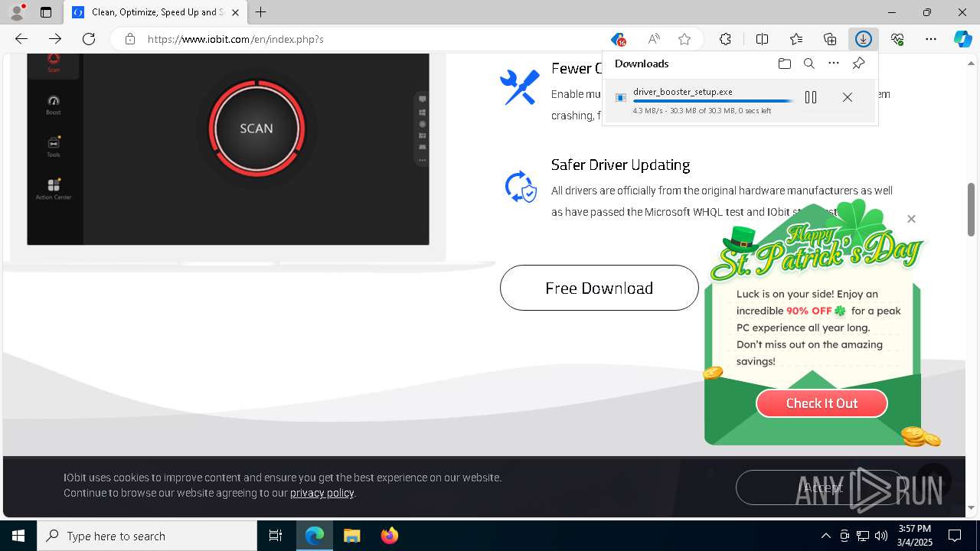Viewport: 980px width, 551px height.
Task: Toggle Split screen view icon
Action: click(x=763, y=39)
